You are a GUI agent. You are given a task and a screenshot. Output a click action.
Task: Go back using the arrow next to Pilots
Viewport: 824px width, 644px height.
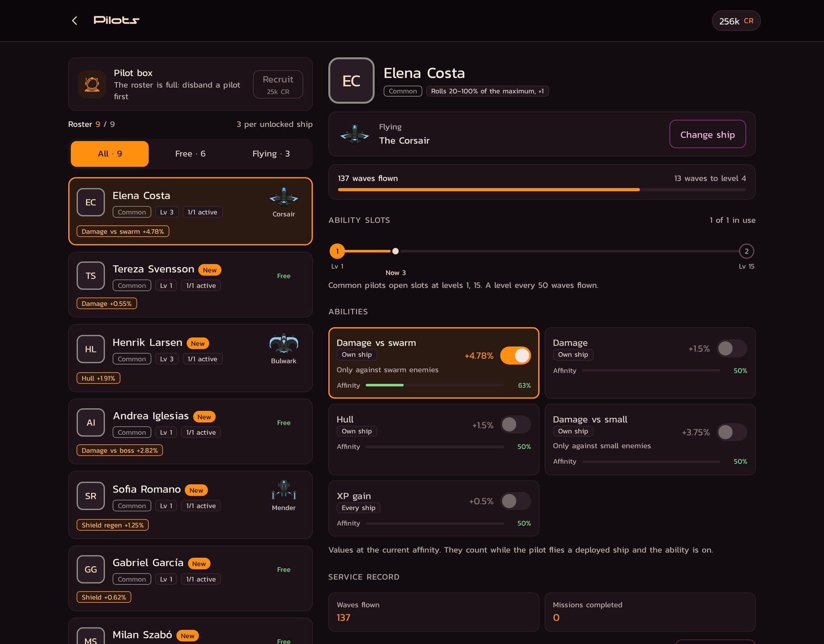tap(75, 21)
